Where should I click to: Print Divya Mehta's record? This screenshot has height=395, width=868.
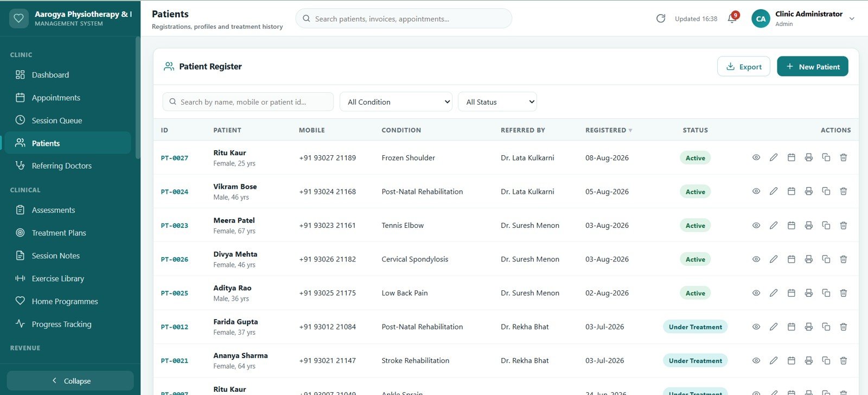tap(809, 259)
